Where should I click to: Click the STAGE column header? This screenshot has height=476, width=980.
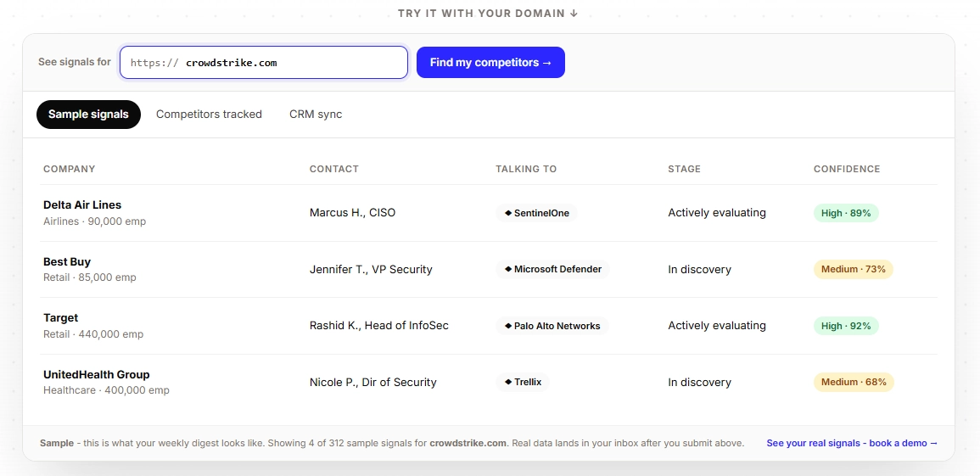pyautogui.click(x=685, y=169)
